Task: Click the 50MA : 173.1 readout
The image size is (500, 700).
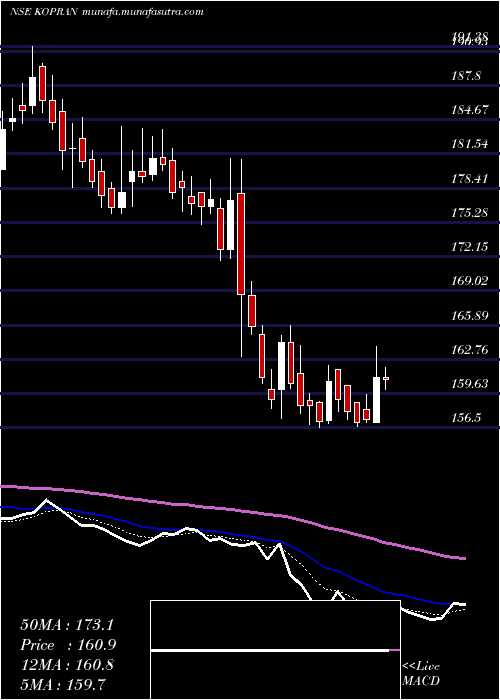Action: click(65, 625)
